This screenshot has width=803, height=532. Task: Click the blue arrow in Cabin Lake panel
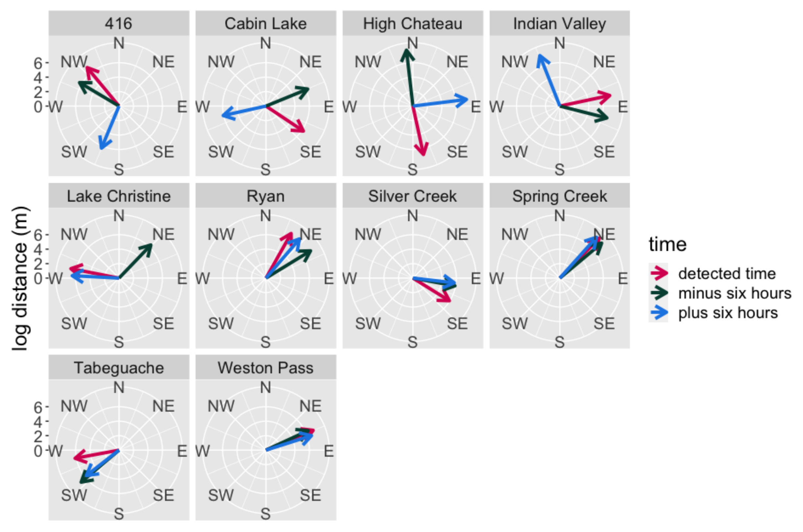[243, 111]
